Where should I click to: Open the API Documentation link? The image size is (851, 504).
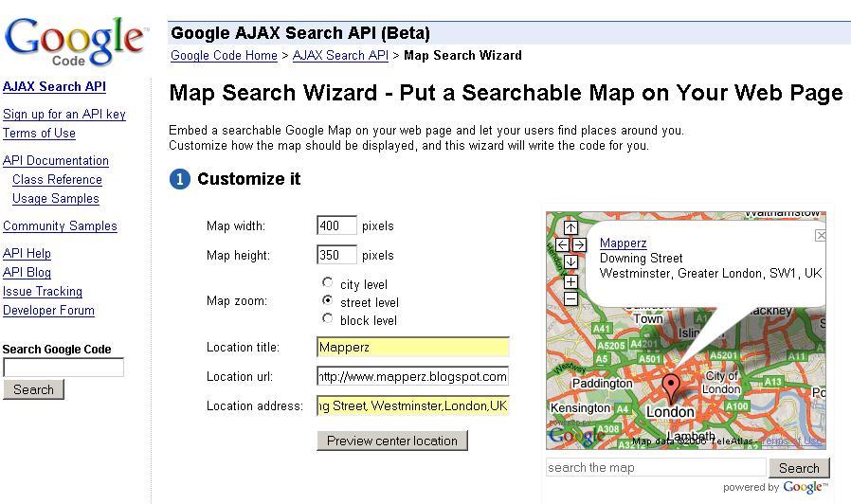click(x=56, y=161)
